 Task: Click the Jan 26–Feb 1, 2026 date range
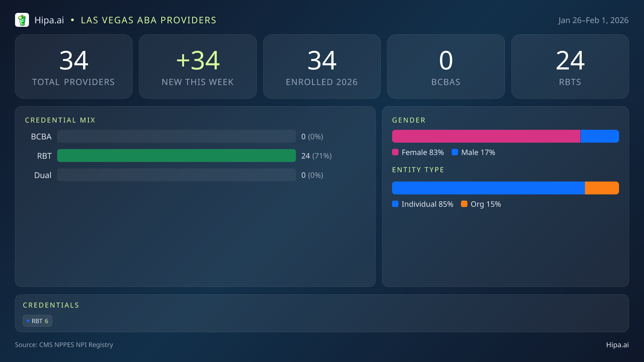(593, 20)
